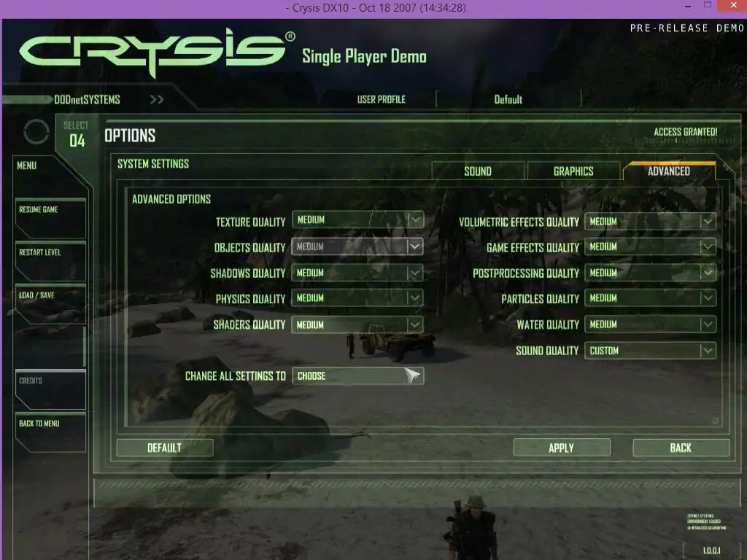
Task: Click the Crysis logo
Action: [x=158, y=52]
